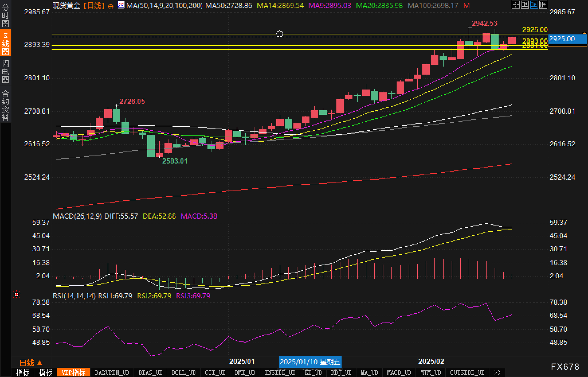Select the MACD_UD indicator
This screenshot has width=588, height=377.
(x=399, y=372)
